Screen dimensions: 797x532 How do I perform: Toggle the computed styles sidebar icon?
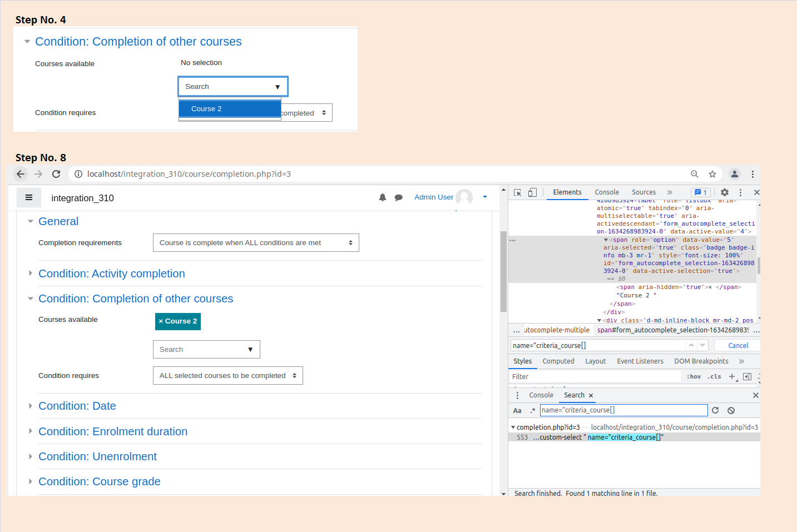click(x=747, y=376)
